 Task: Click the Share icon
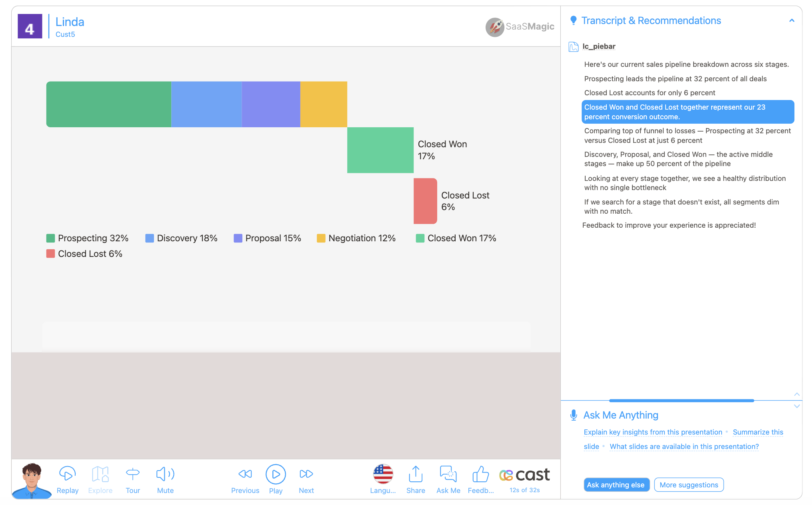(x=416, y=474)
